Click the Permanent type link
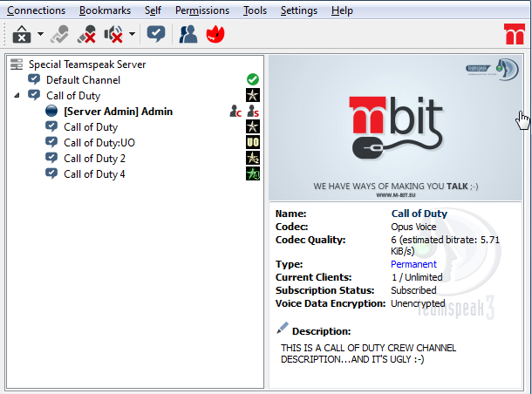 pos(413,264)
